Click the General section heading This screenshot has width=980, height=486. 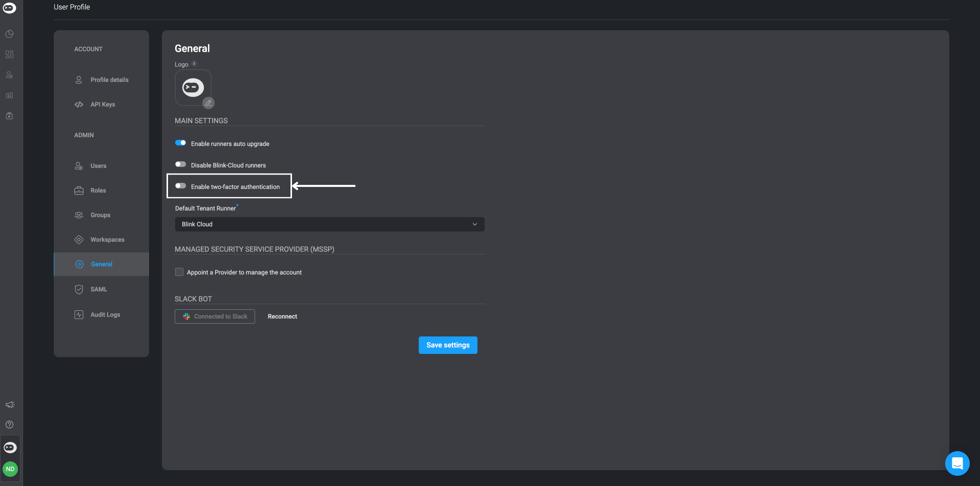tap(192, 49)
